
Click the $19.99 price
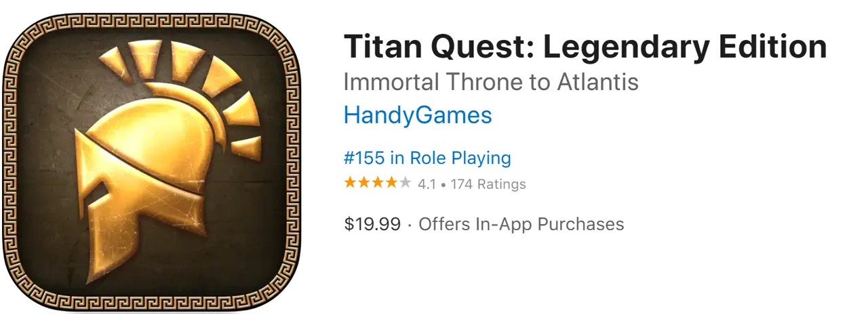[372, 224]
